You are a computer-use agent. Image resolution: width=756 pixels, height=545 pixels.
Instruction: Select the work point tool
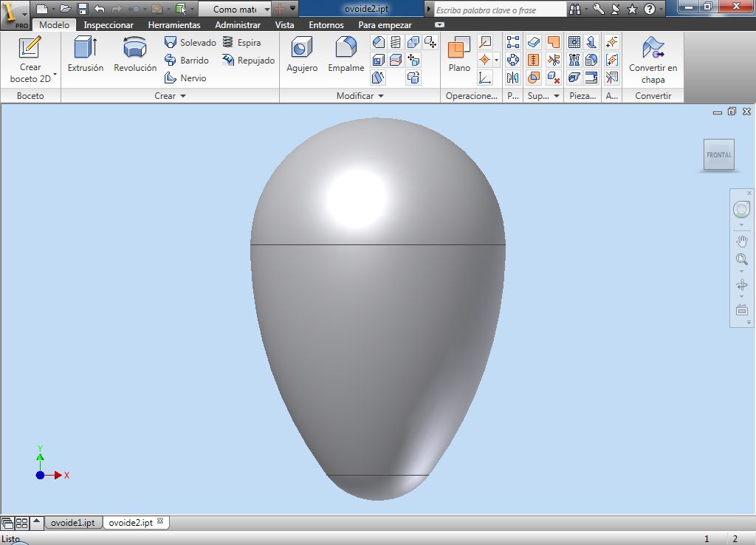(484, 61)
